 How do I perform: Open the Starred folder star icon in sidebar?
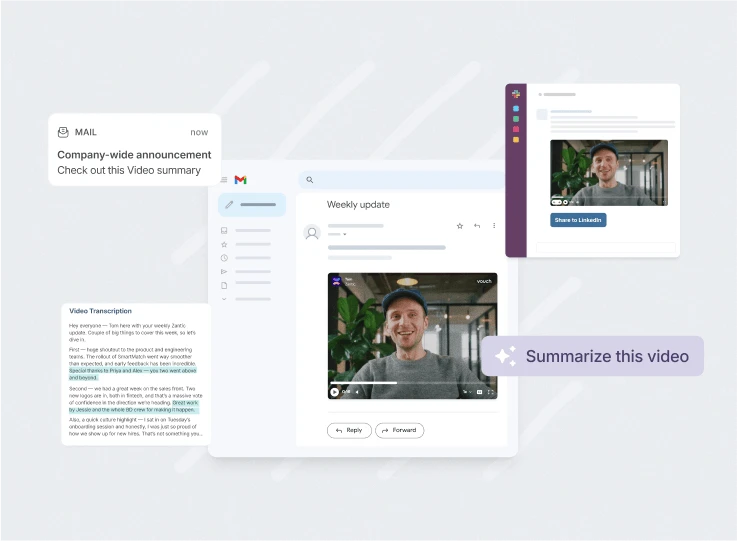[224, 244]
